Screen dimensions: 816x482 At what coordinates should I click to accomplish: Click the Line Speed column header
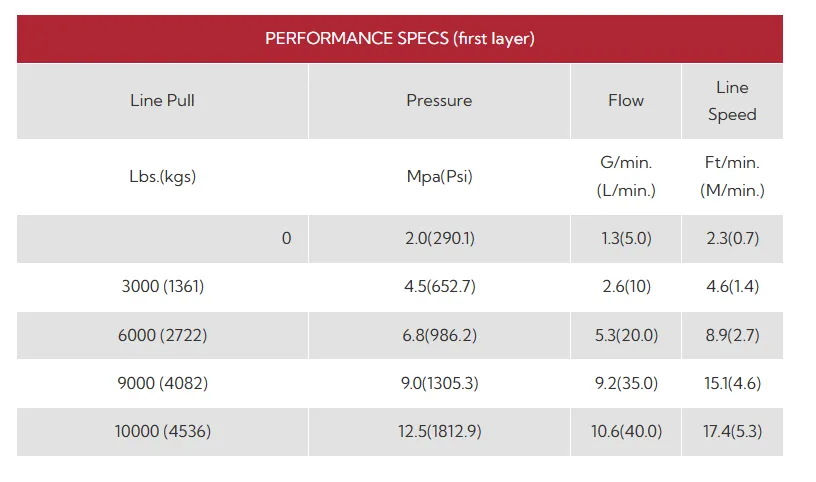click(732, 101)
